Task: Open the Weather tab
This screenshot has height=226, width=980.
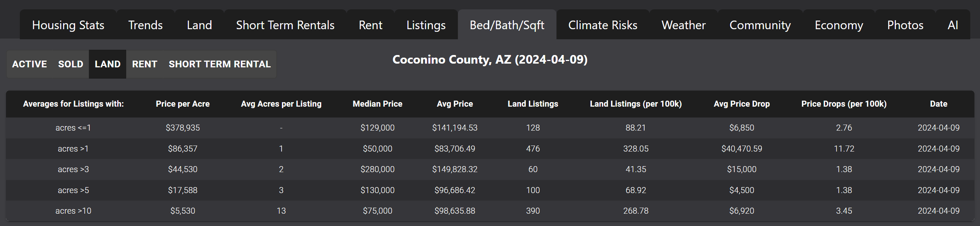Action: coord(683,25)
